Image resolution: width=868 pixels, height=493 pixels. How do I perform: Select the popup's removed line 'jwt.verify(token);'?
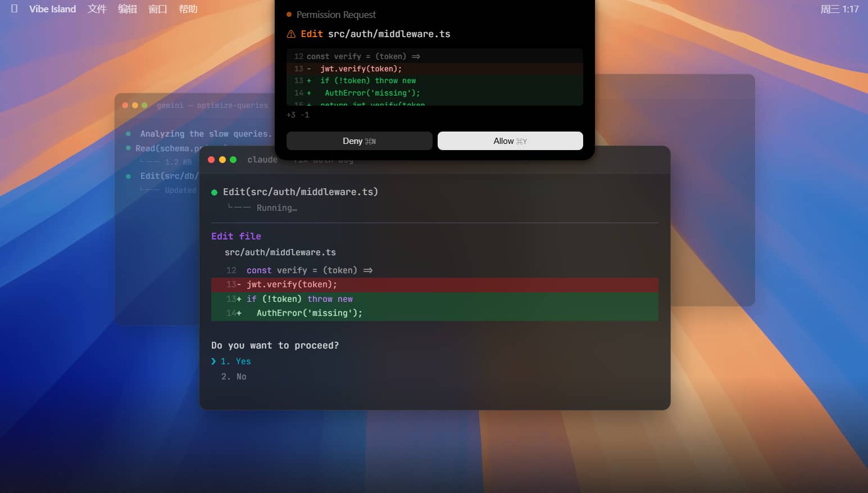coord(435,69)
